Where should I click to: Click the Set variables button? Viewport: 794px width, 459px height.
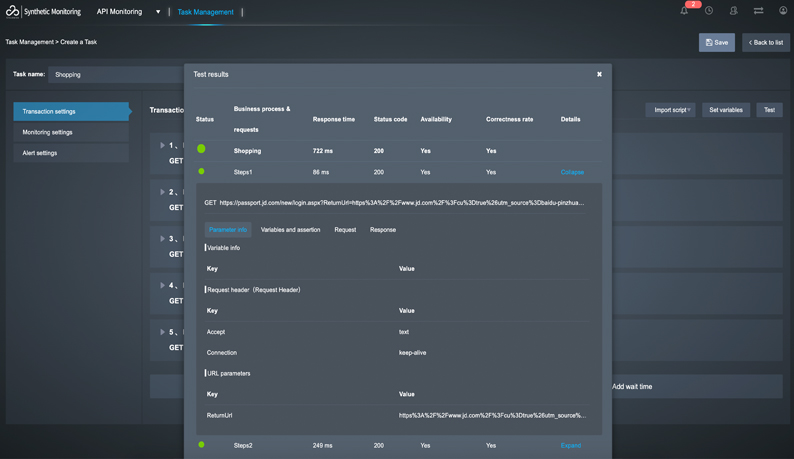(726, 110)
